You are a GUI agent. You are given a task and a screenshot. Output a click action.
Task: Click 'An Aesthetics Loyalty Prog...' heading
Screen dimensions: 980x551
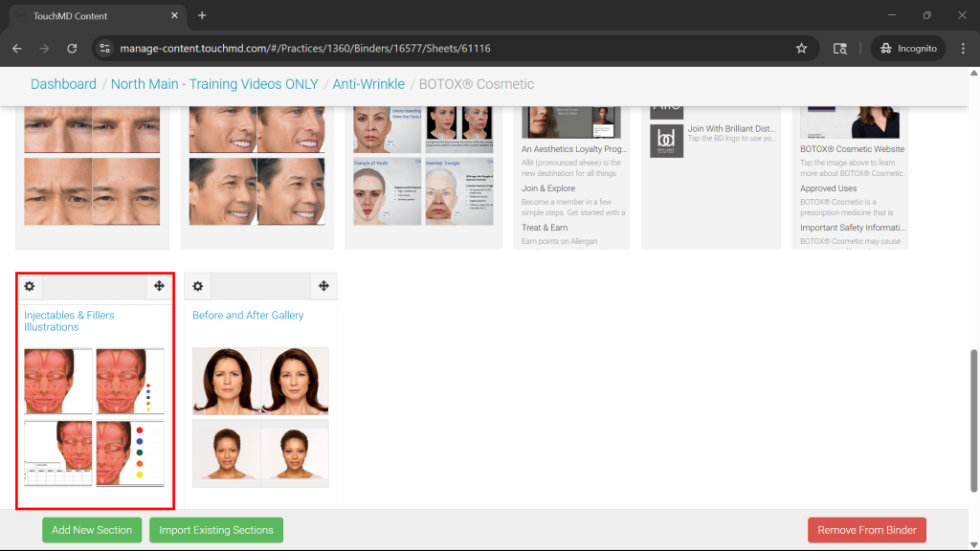(x=574, y=149)
